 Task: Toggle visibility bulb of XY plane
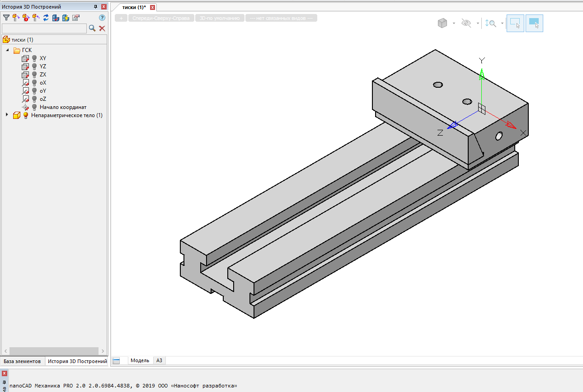[x=34, y=58]
